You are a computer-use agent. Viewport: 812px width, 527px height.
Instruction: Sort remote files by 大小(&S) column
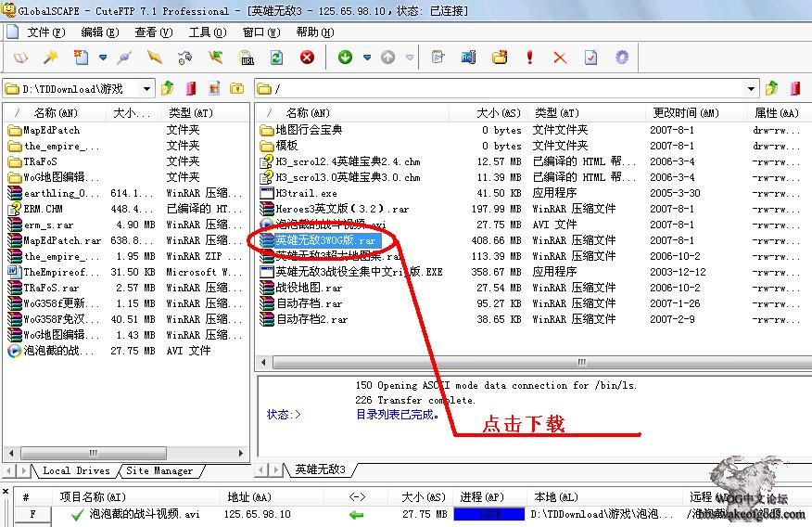pyautogui.click(x=487, y=113)
